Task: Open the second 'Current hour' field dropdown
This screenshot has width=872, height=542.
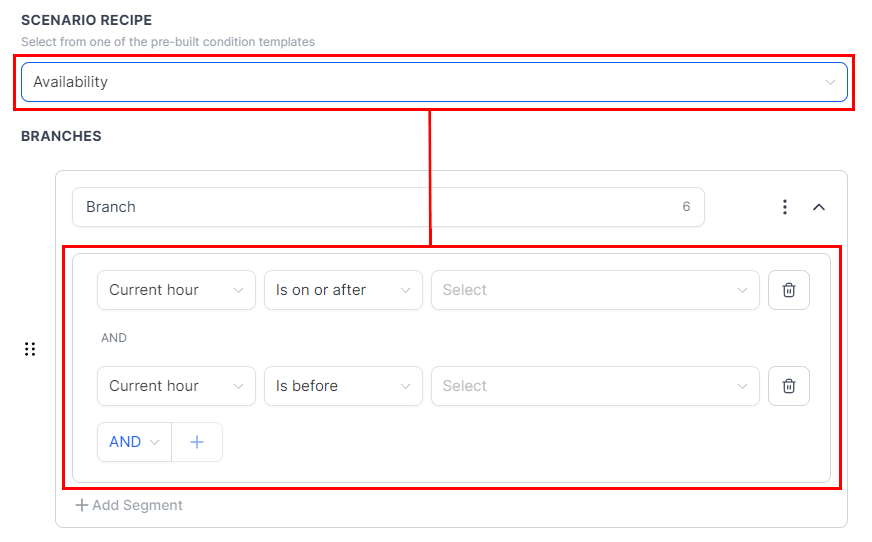Action: [x=176, y=386]
